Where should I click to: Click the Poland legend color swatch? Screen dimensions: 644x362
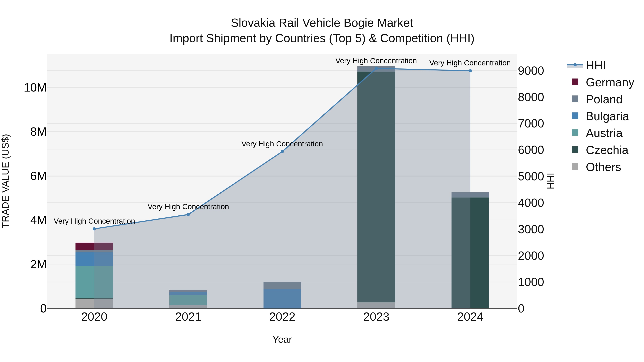point(575,99)
